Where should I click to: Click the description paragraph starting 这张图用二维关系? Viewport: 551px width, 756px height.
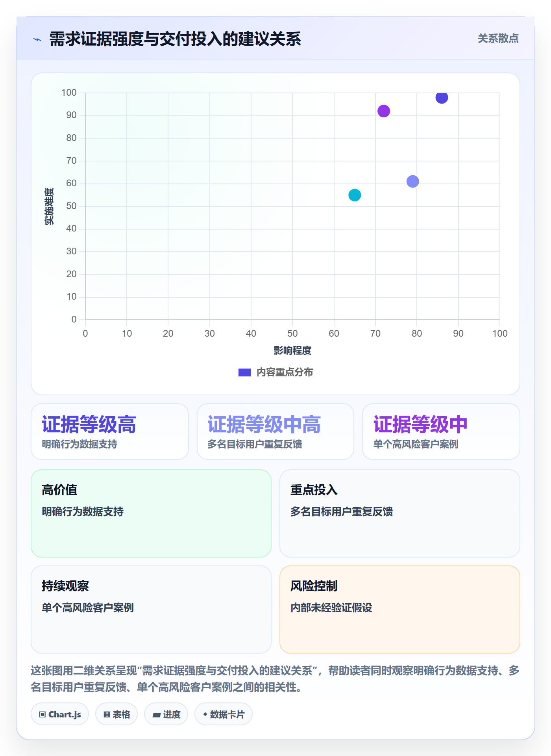click(x=275, y=679)
